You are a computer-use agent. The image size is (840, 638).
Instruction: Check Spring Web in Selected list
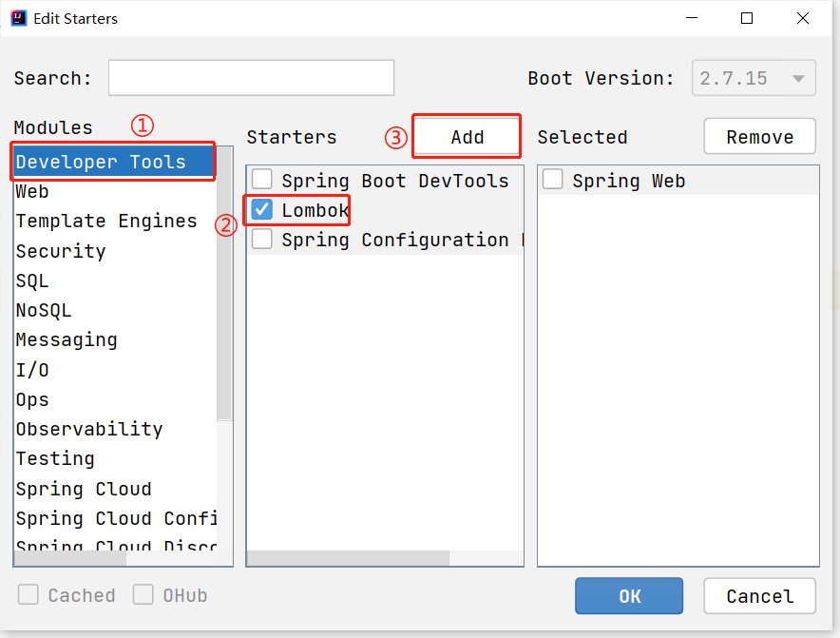pos(552,180)
